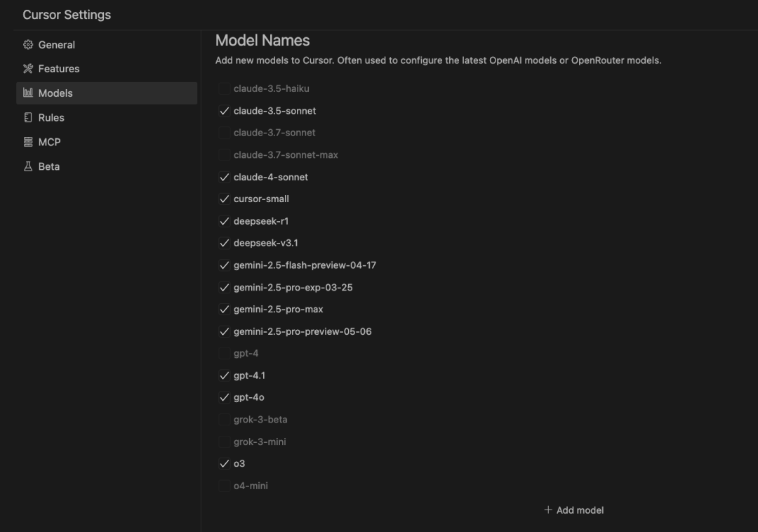Select the General settings gear icon
This screenshot has height=532, width=758.
tap(28, 44)
